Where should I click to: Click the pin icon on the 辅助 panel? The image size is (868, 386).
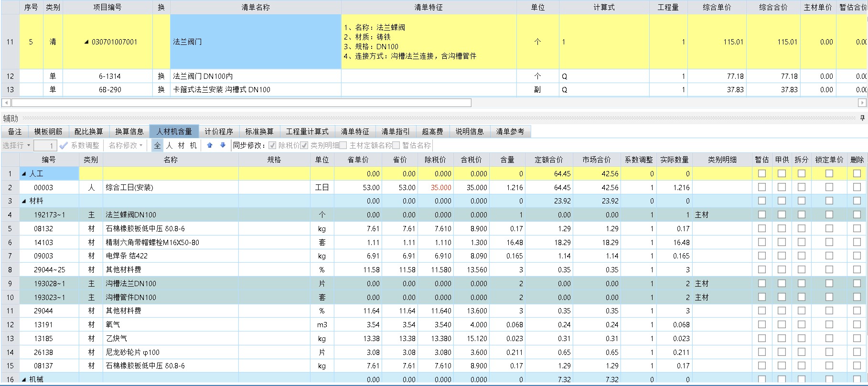862,118
